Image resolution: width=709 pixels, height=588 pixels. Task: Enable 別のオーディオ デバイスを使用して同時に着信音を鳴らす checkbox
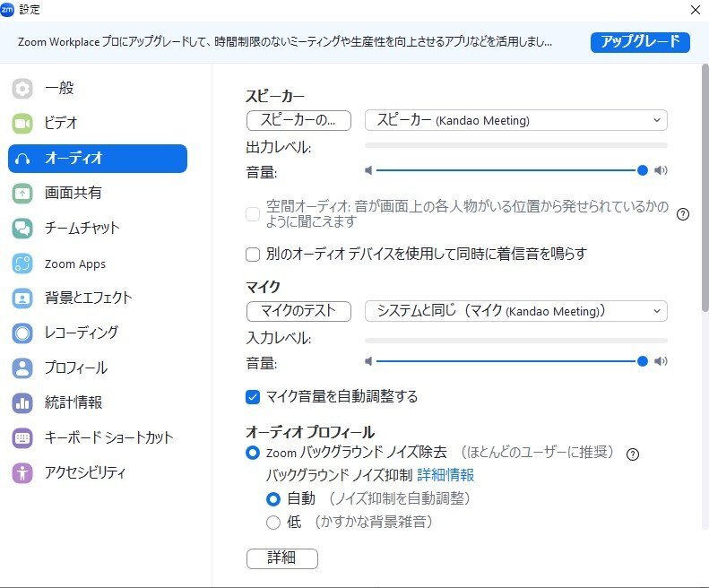tap(253, 255)
